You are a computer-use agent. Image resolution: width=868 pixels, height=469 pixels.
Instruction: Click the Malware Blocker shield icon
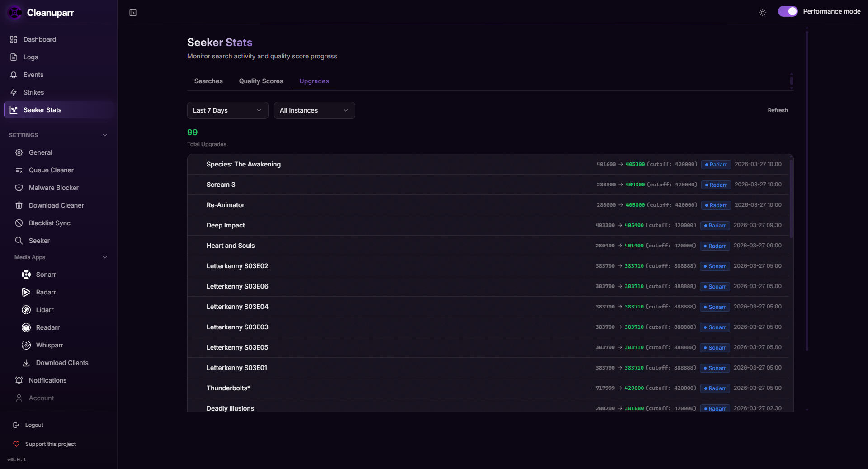(x=19, y=188)
